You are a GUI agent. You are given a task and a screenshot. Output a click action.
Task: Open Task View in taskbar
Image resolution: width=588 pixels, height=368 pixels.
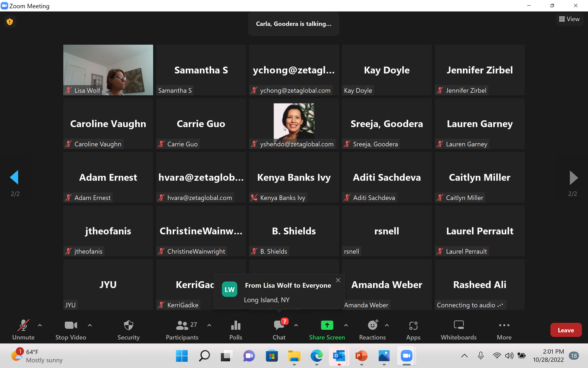pyautogui.click(x=226, y=356)
